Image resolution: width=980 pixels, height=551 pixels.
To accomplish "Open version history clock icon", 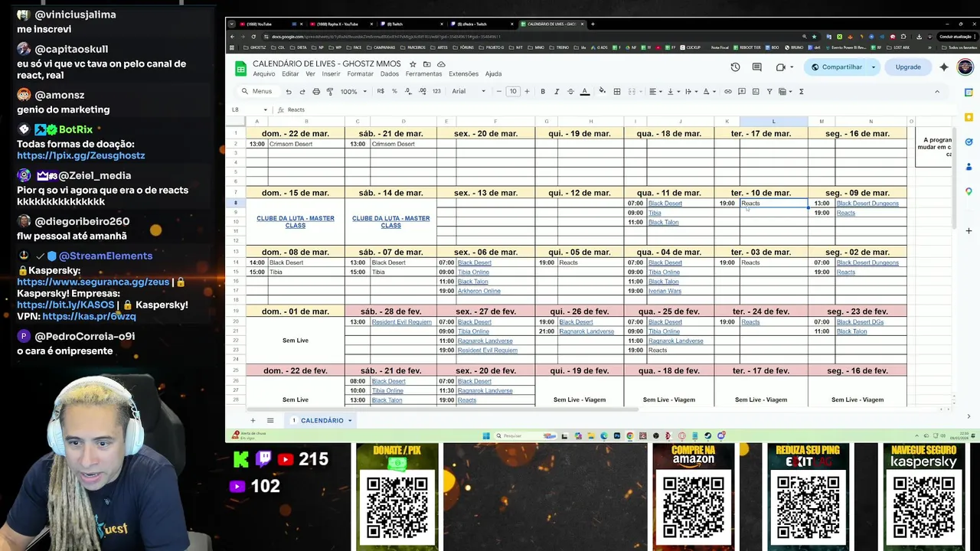I will tap(735, 67).
